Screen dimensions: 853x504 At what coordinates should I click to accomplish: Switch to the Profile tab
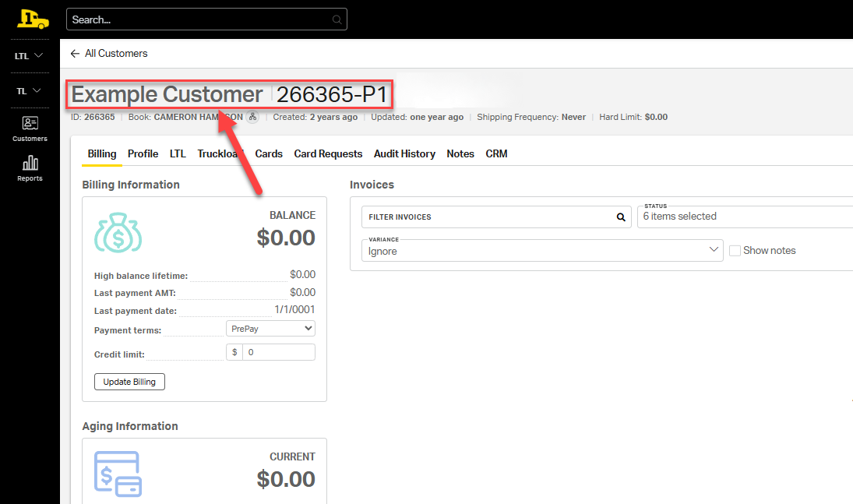click(143, 154)
